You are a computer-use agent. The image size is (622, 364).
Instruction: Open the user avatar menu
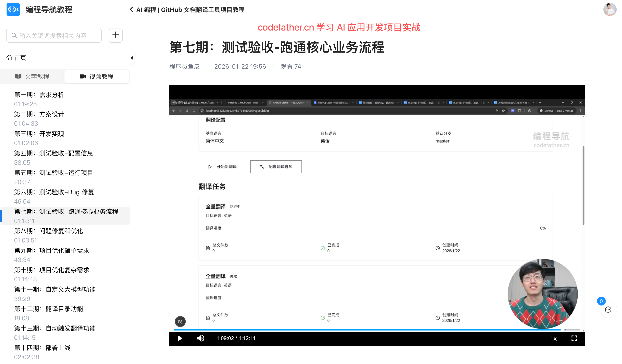point(610,10)
